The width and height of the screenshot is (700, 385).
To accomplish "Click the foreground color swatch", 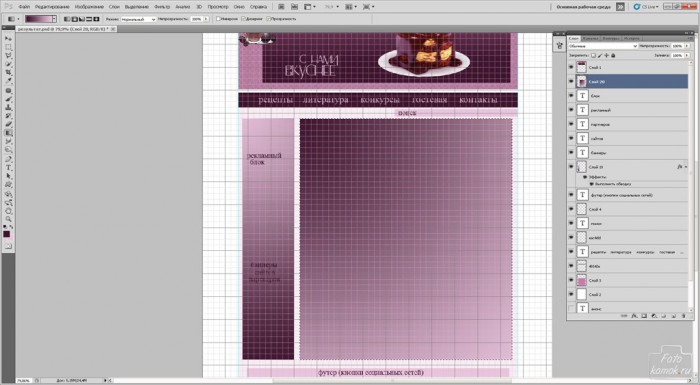I will [x=6, y=234].
